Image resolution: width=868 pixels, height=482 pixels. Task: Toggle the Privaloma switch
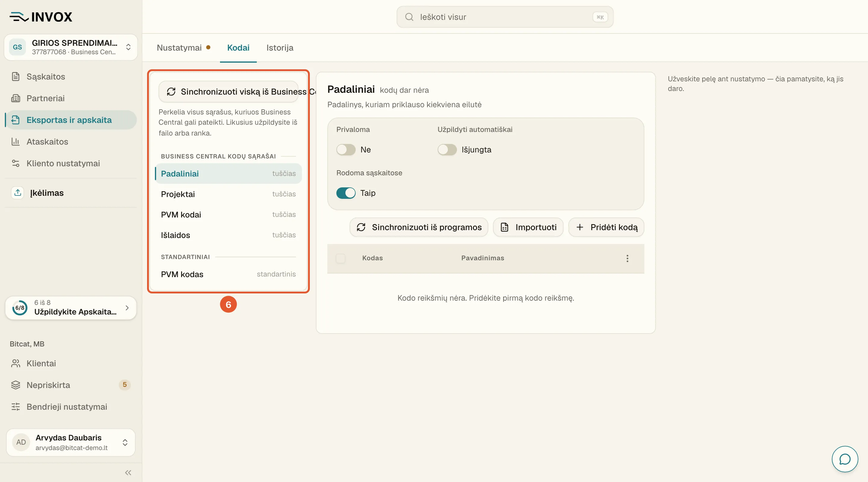pos(346,149)
